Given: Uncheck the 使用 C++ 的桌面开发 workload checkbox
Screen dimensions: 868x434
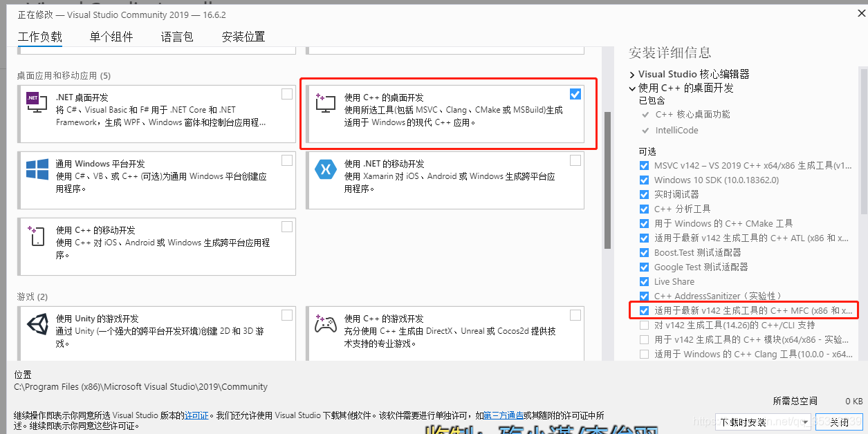Looking at the screenshot, I should pos(575,94).
